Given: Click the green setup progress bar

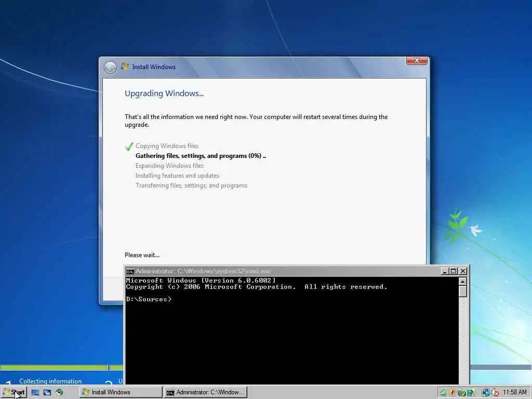Looking at the screenshot, I should click(61, 367).
